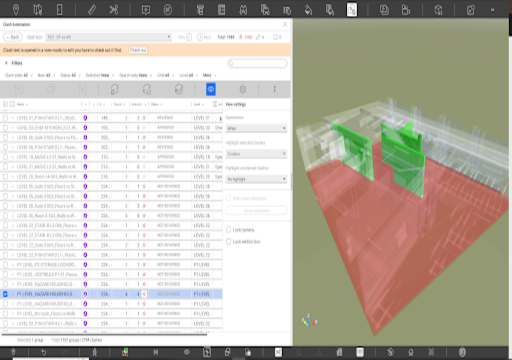512x360 pixels.
Task: Tick checkbox for P1 LEVEL_P3 STORAGE LOCKERS row
Action: [x=5, y=265]
